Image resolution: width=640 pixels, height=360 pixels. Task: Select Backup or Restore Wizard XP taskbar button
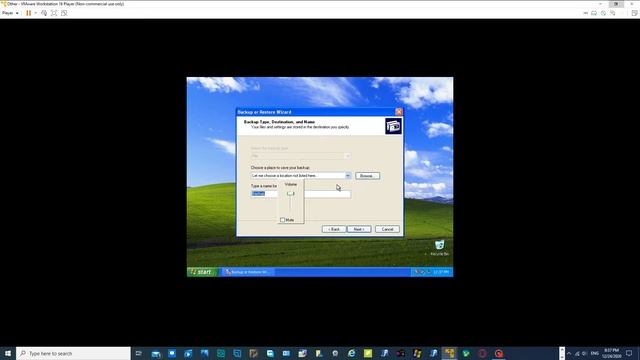(x=248, y=272)
